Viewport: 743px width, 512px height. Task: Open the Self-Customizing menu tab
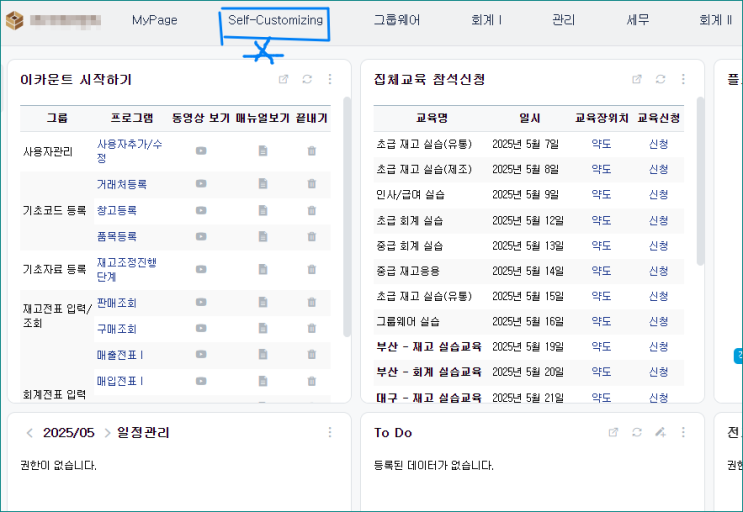(x=275, y=20)
